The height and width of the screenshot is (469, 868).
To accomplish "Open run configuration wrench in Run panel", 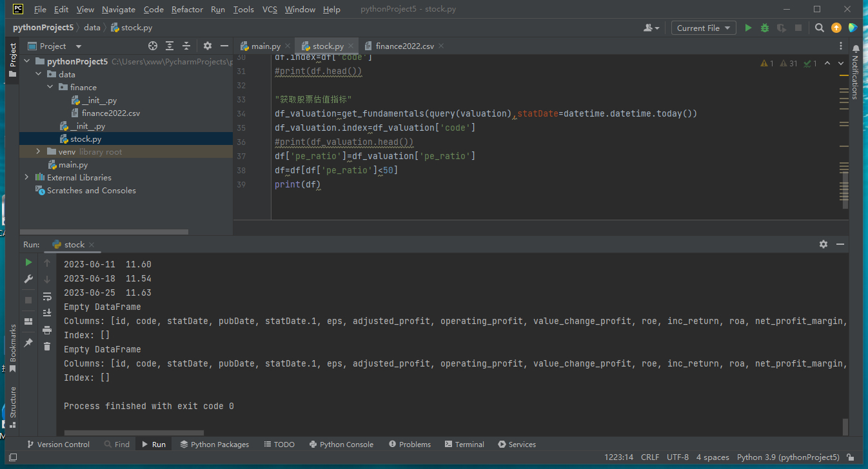I will [28, 279].
